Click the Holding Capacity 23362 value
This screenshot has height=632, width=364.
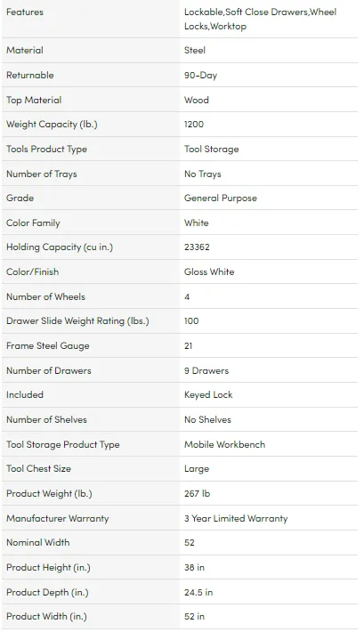(197, 247)
